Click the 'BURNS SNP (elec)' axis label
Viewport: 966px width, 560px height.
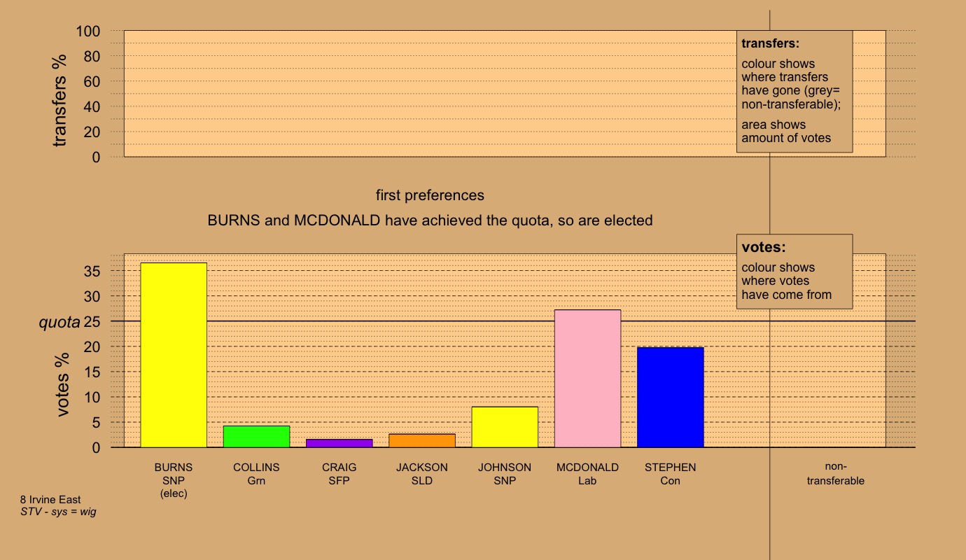coord(174,481)
